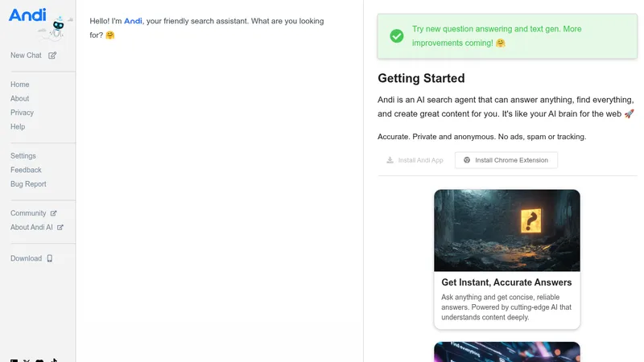This screenshot has width=644, height=362.
Task: Click the external link icon next to Community
Action: point(53,213)
